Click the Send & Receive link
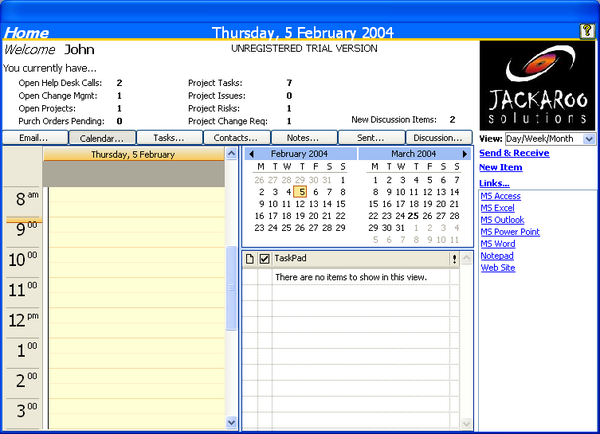Screen dimensions: 600x434 (x=514, y=153)
